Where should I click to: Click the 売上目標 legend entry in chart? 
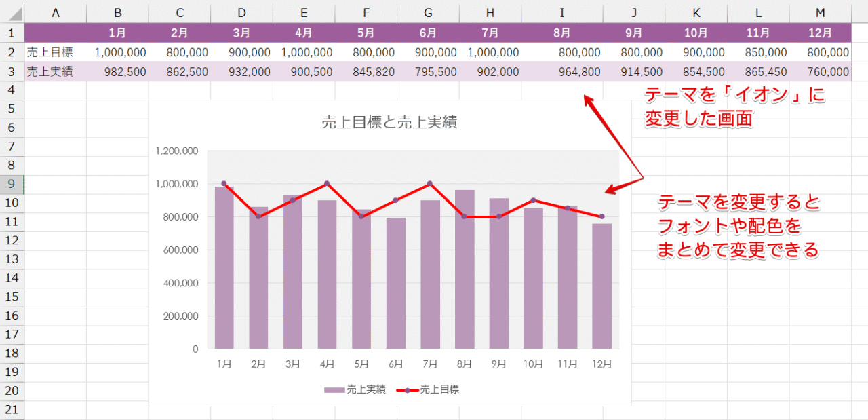439,389
